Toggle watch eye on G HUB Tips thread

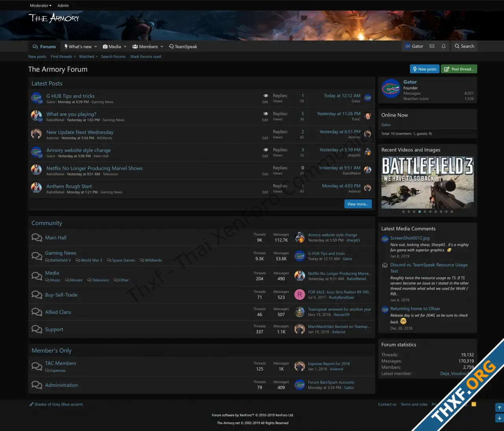[266, 96]
